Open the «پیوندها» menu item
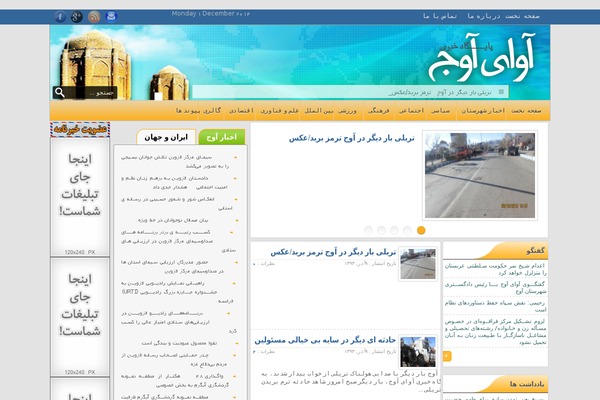Screen dimensions: 600x400 coord(188,111)
